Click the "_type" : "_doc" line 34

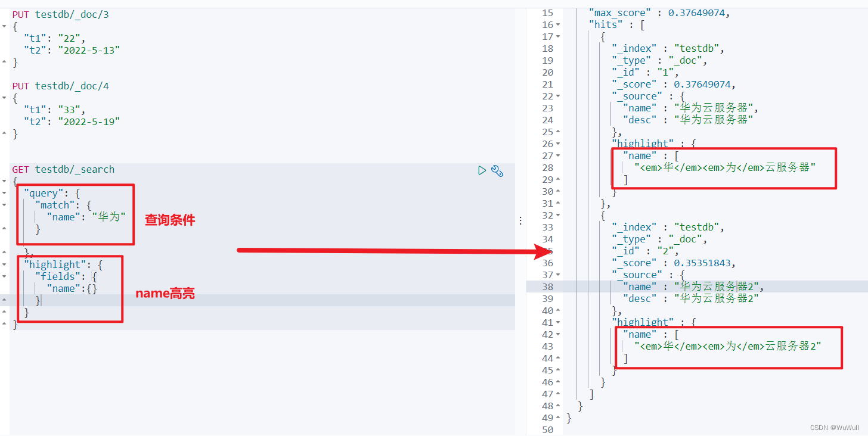[659, 239]
